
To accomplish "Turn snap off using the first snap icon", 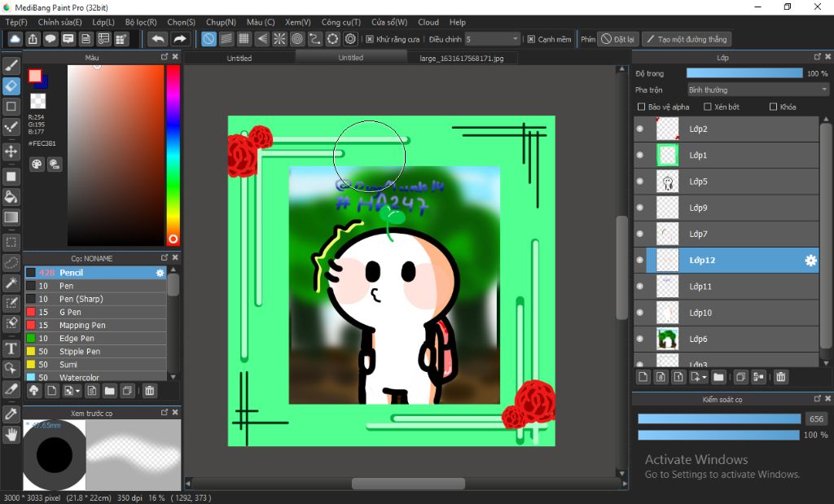I will 208,39.
